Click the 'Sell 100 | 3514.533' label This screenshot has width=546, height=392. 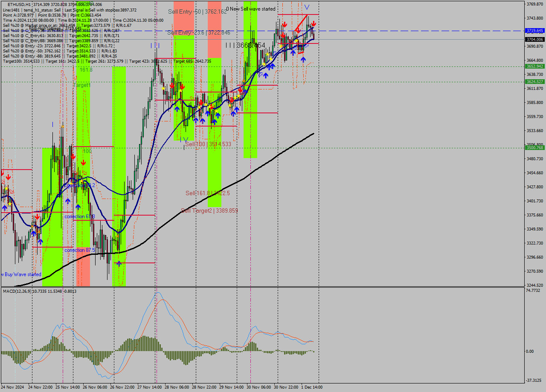[208, 144]
